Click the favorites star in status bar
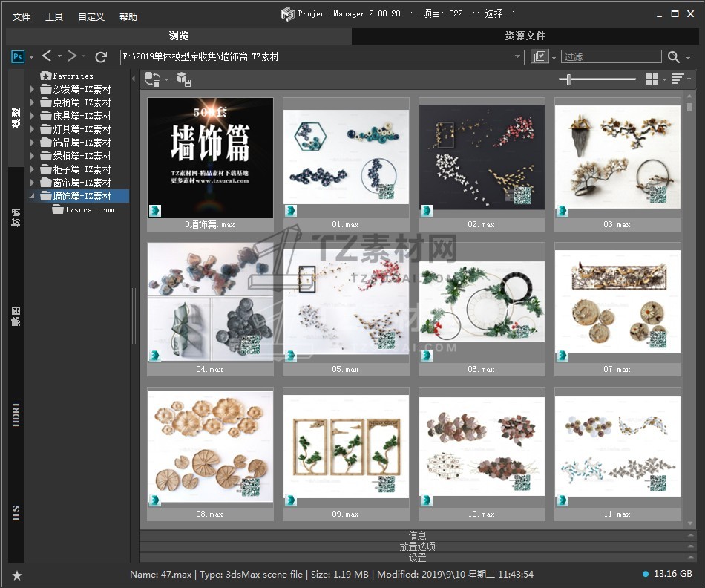This screenshot has width=705, height=588. [x=17, y=575]
